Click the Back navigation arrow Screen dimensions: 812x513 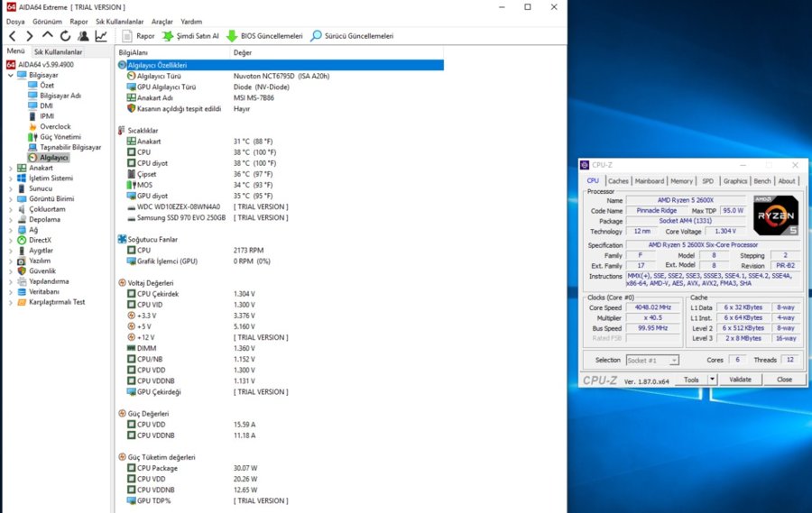click(13, 36)
